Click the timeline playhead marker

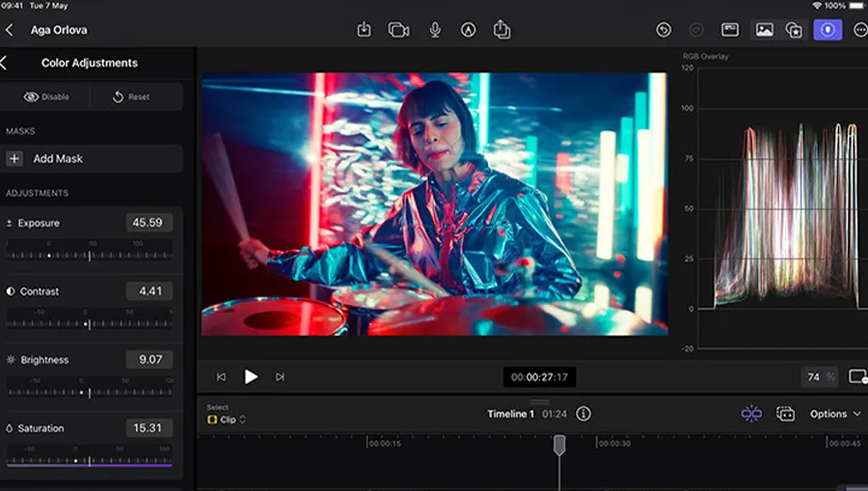tap(559, 444)
